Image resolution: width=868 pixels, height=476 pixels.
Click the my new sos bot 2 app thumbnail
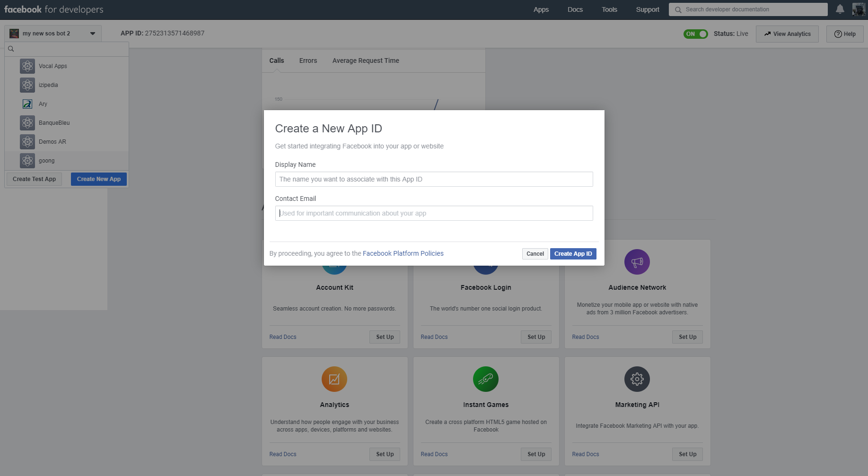click(14, 34)
